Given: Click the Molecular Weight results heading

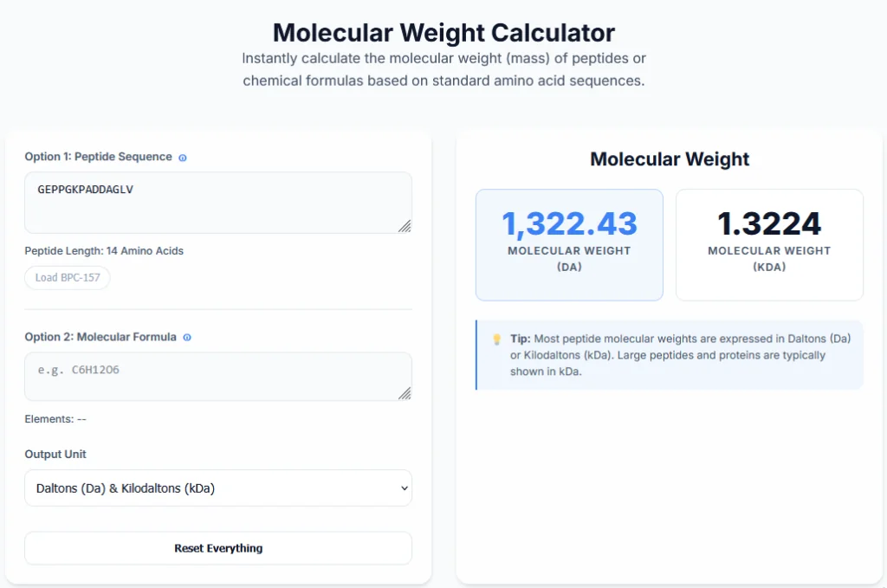Looking at the screenshot, I should (670, 159).
